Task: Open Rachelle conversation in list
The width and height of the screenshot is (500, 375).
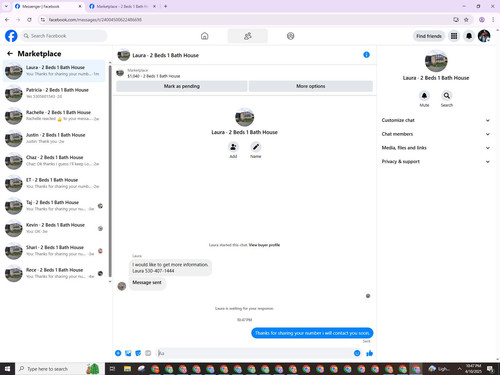Action: coord(54,116)
